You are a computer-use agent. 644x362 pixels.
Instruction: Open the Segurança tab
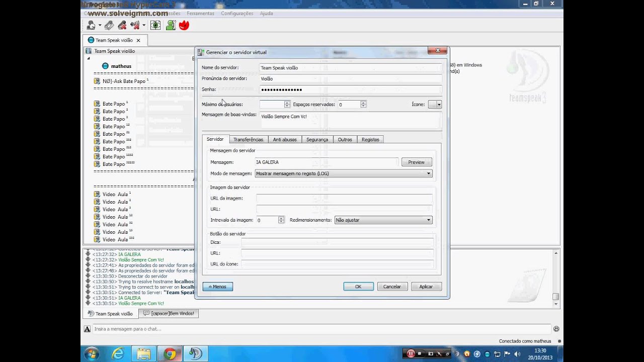click(317, 139)
